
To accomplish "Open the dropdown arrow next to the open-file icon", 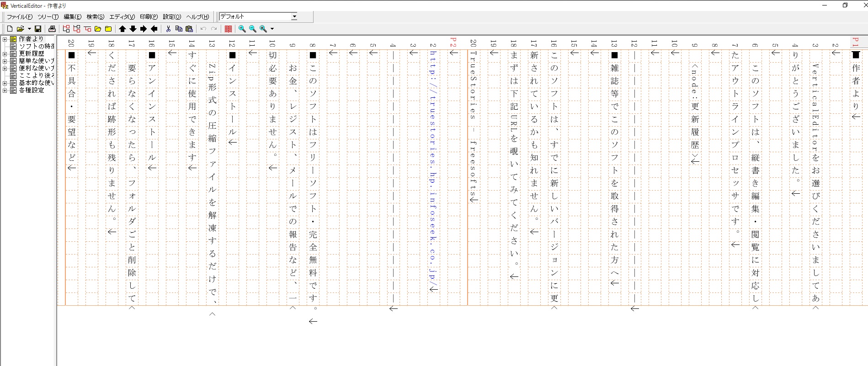I will (29, 29).
